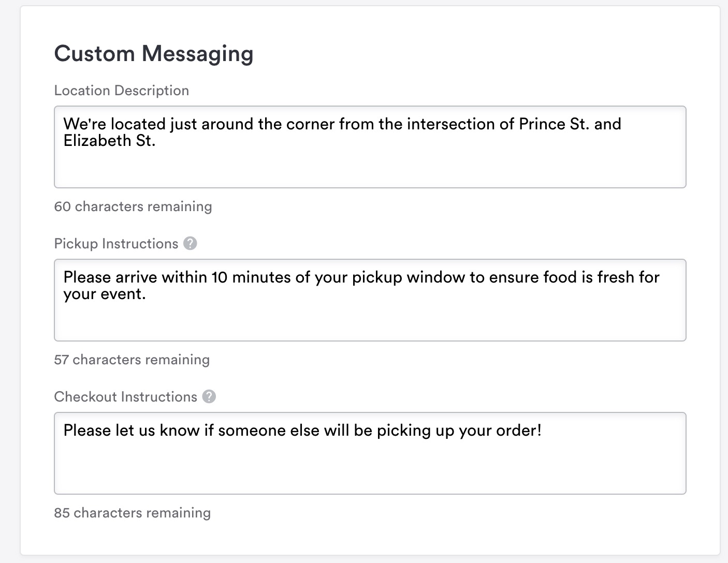
Task: Click the words 'your event.' in pickup text
Action: 105,294
